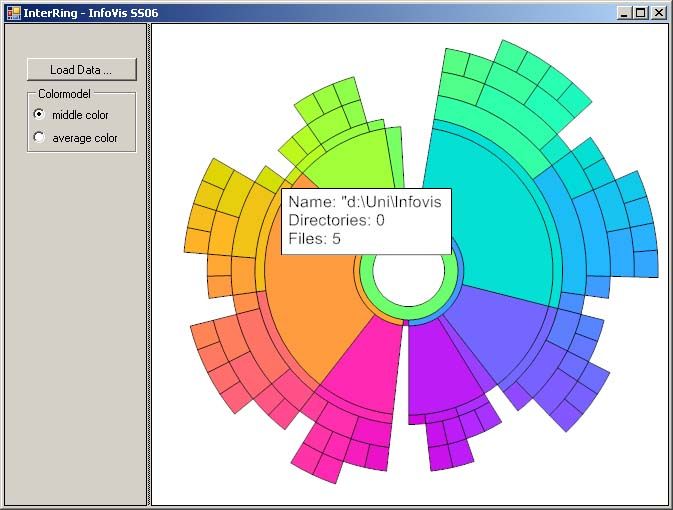Viewport: 673px width, 510px height.
Task: Click the Load Data button
Action: pos(82,70)
